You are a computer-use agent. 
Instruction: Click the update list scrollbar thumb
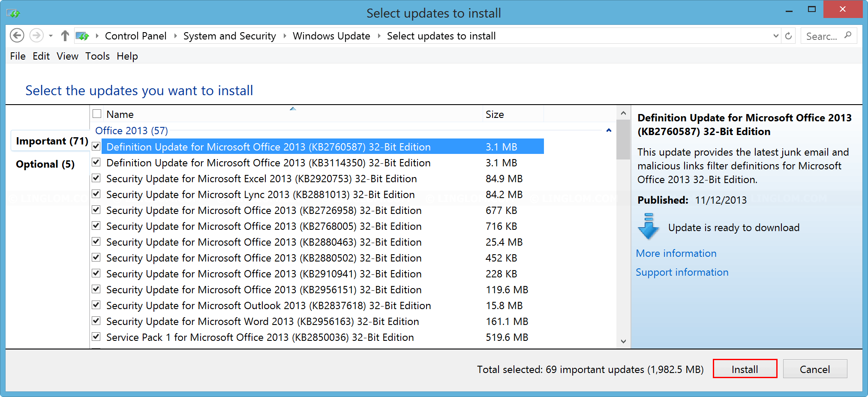[623, 140]
